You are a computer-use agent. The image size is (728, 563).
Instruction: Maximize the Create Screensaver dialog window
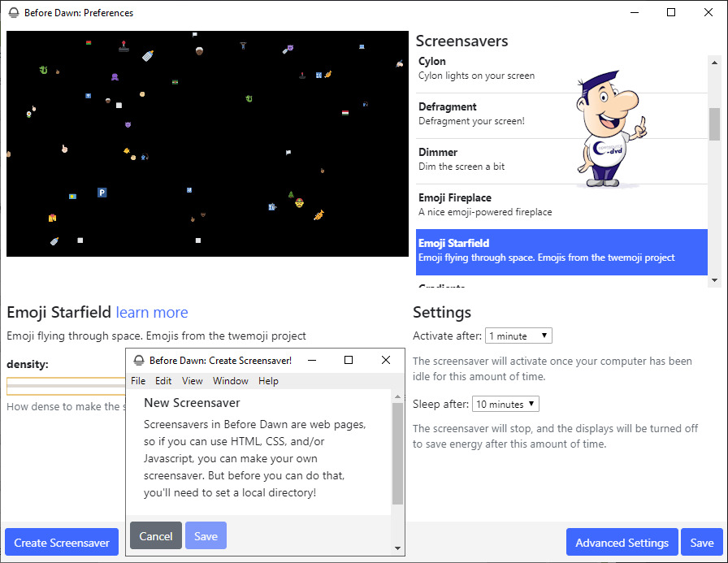(349, 360)
